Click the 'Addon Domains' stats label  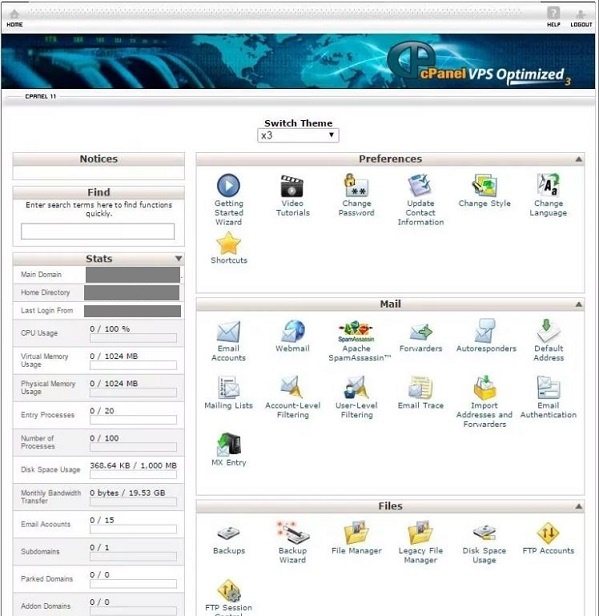[x=46, y=606]
